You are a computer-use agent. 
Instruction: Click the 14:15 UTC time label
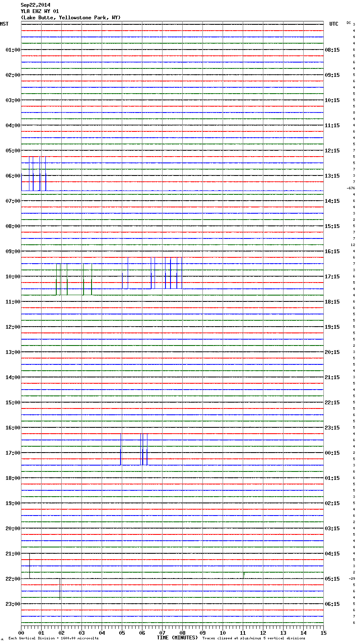click(332, 201)
